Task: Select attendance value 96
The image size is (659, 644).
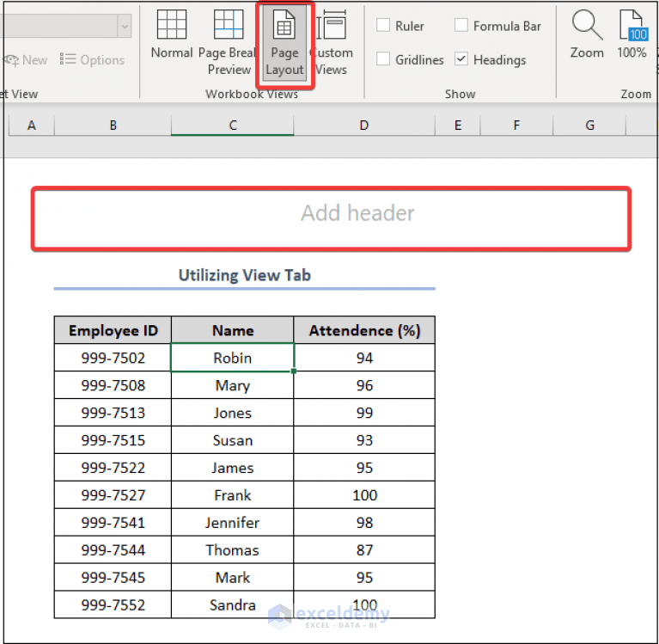Action: pos(364,385)
